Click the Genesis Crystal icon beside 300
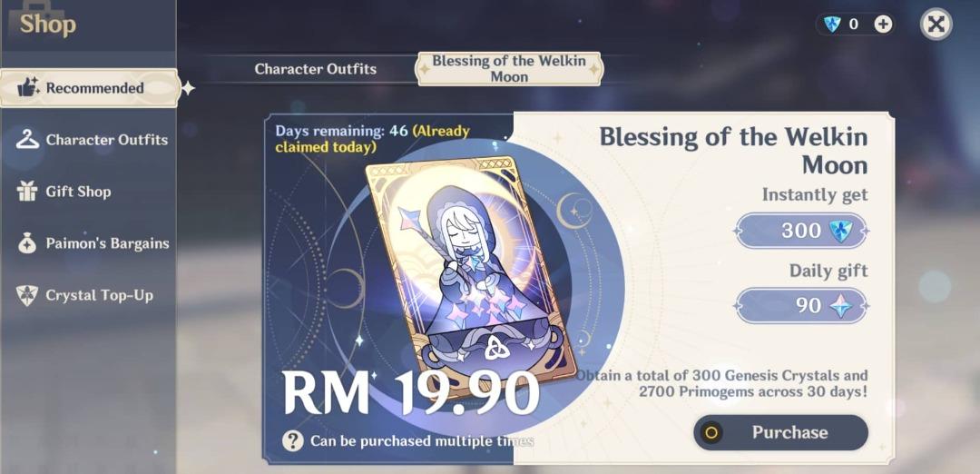The width and height of the screenshot is (980, 474). coord(840,231)
